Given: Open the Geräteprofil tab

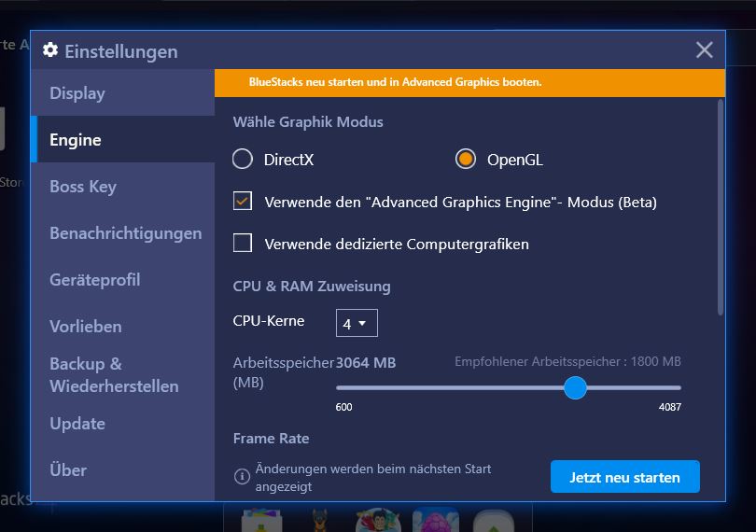Looking at the screenshot, I should coord(123,280).
